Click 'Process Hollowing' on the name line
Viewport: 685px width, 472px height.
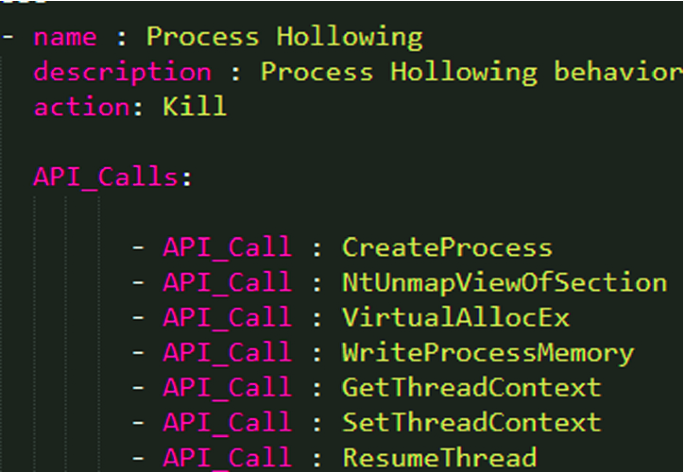[285, 39]
